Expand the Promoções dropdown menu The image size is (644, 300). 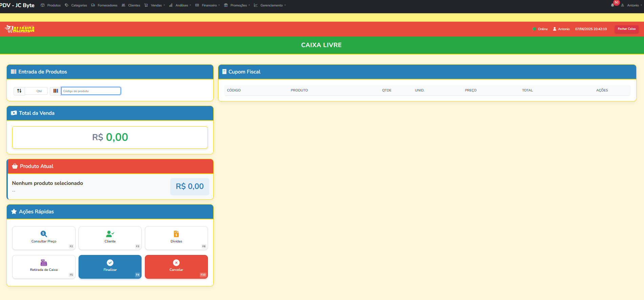tap(237, 5)
